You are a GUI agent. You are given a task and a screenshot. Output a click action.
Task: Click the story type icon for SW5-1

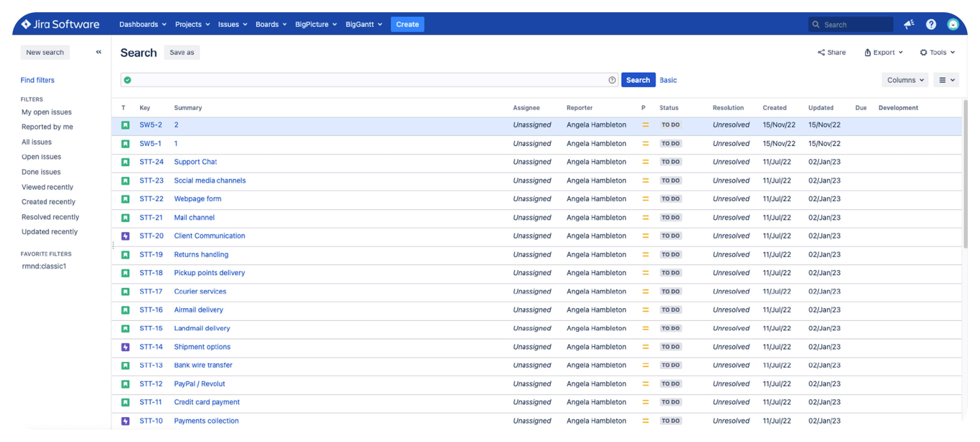point(125,143)
